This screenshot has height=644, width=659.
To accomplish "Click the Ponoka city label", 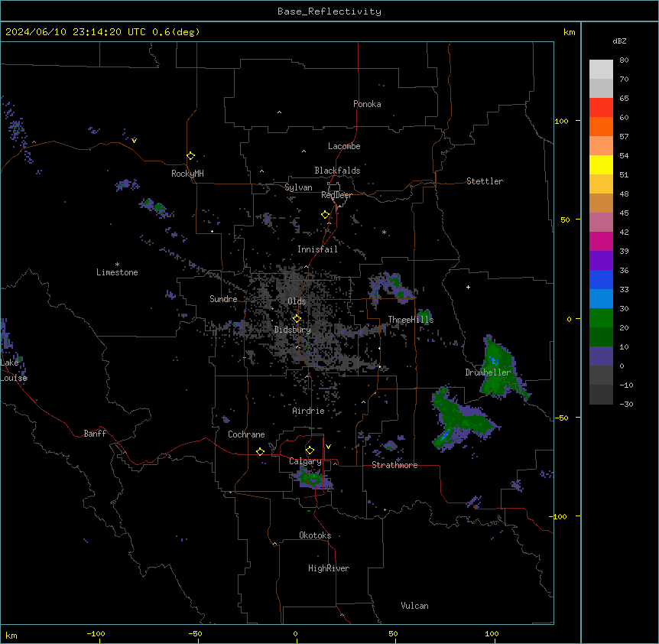I will pos(367,104).
